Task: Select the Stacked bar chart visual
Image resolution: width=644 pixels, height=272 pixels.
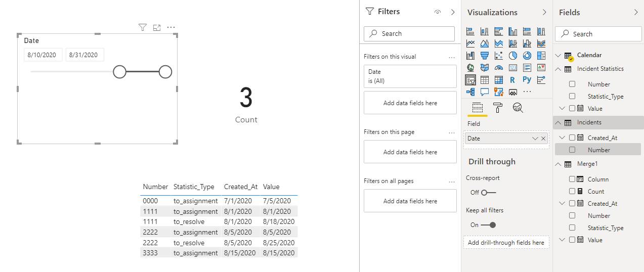Action: point(470,31)
